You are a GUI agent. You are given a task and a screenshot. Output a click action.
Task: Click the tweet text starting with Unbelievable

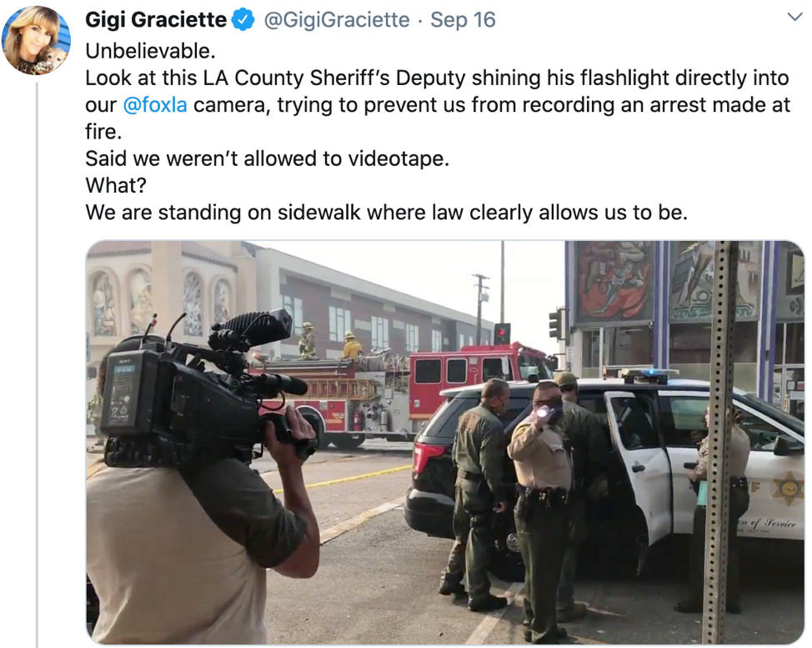pos(438,132)
